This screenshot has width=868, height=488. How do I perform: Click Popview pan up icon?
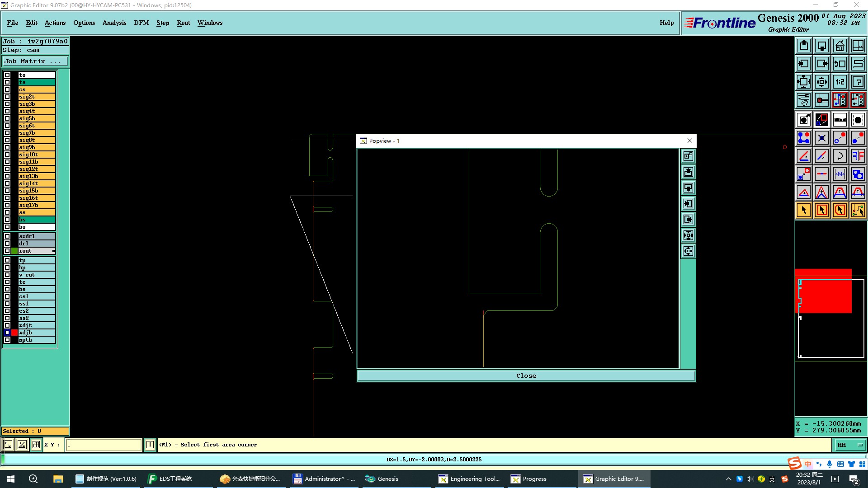pos(688,172)
